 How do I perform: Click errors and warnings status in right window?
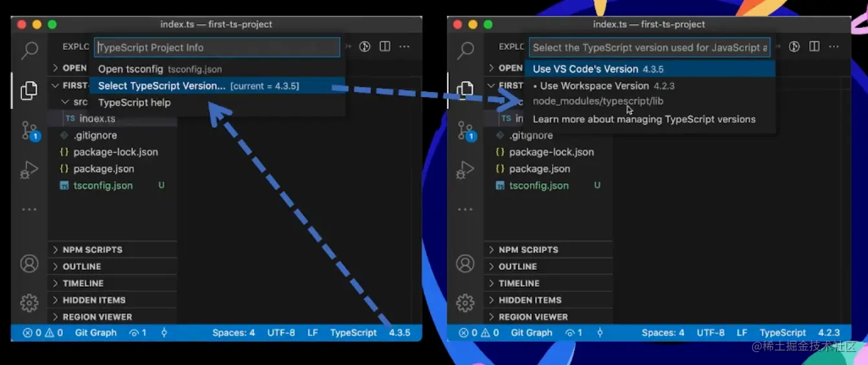pyautogui.click(x=479, y=333)
